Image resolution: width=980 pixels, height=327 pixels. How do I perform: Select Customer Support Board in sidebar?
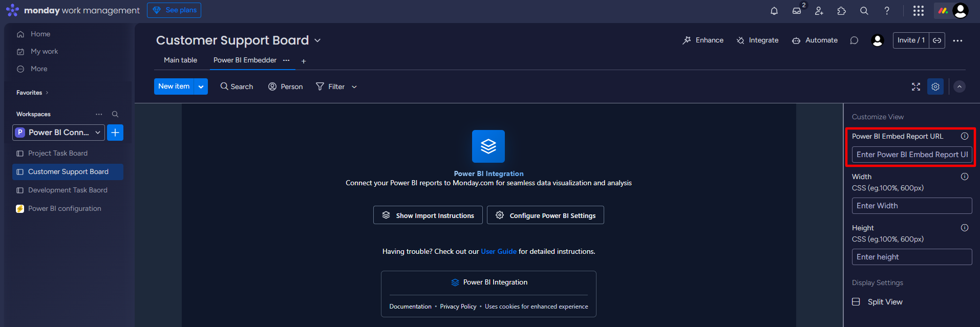point(68,172)
